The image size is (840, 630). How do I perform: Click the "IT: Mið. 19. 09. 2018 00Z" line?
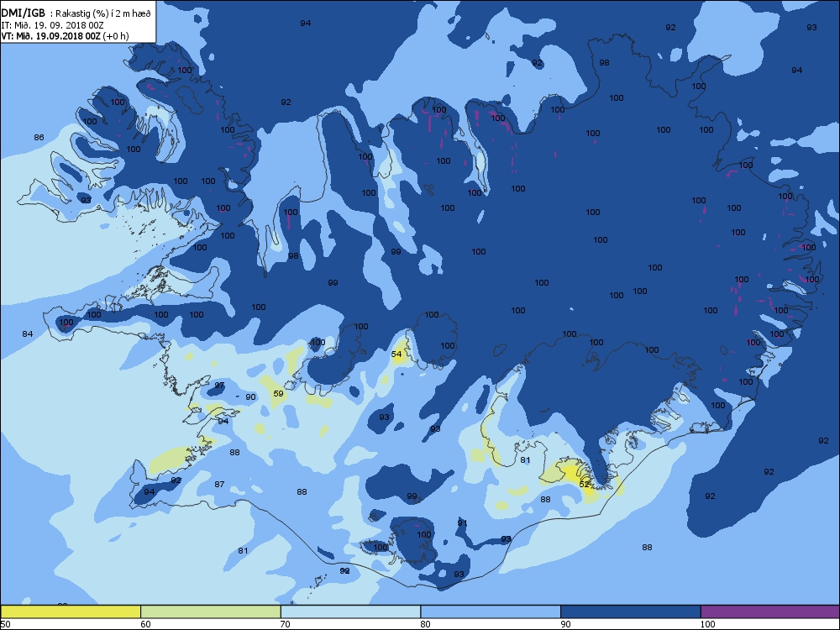pyautogui.click(x=52, y=25)
